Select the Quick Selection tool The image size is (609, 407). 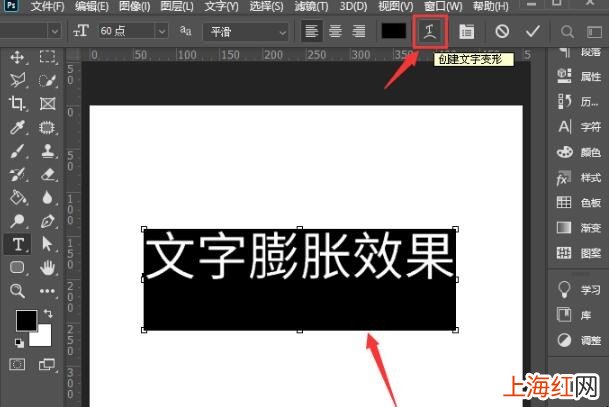click(x=47, y=80)
